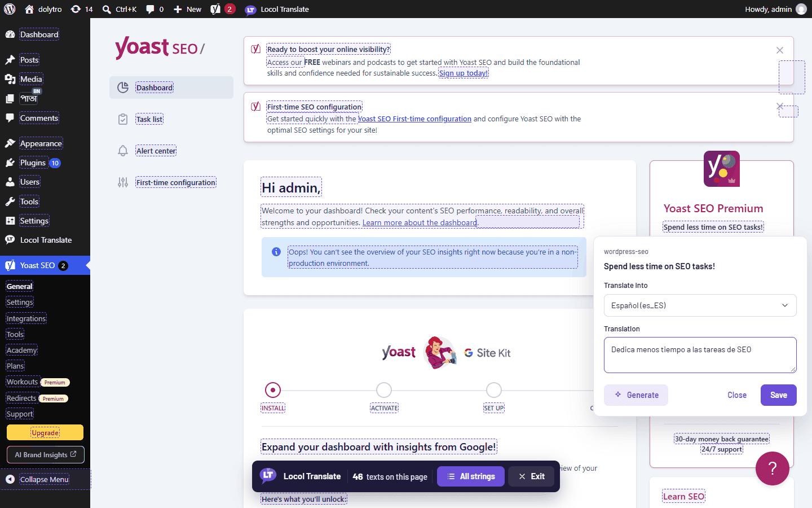Viewport: 812px width, 508px height.
Task: Click Learn more about the dashboard link
Action: pos(420,223)
